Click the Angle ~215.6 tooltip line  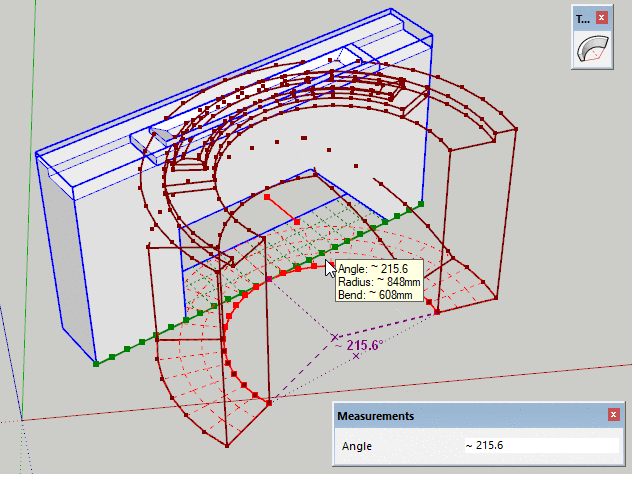[x=373, y=269]
